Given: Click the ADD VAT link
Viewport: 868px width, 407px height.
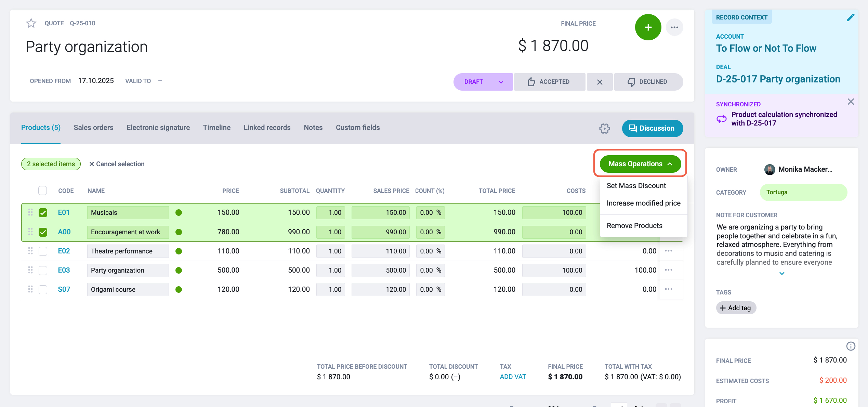Looking at the screenshot, I should pyautogui.click(x=513, y=377).
